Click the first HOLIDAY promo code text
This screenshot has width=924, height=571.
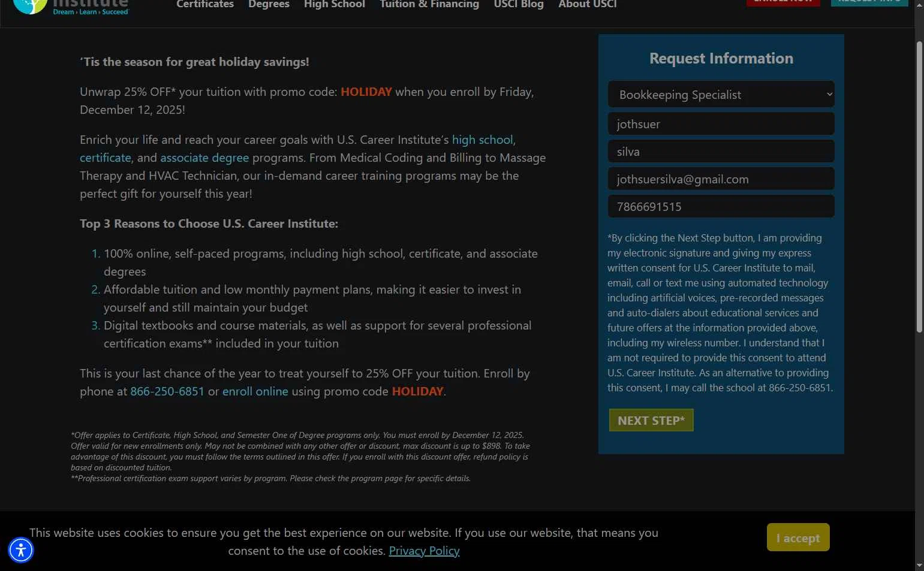tap(366, 92)
